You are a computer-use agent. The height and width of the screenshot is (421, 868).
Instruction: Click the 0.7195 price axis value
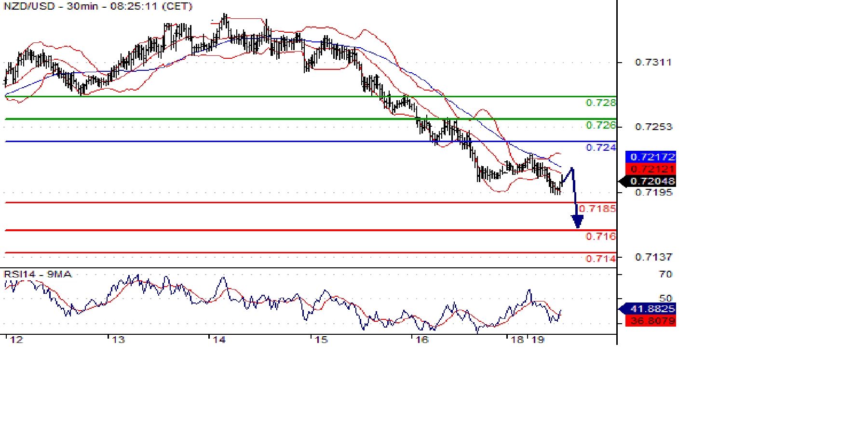(653, 193)
